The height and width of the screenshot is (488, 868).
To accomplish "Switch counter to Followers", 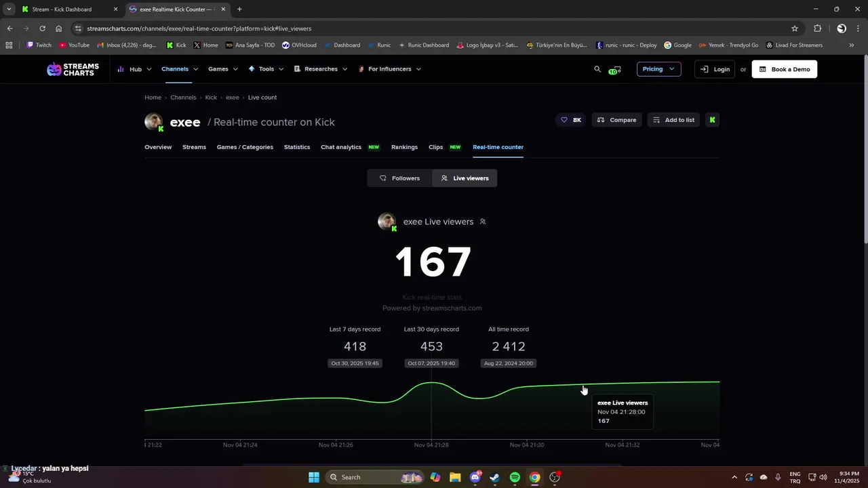I will coord(399,178).
